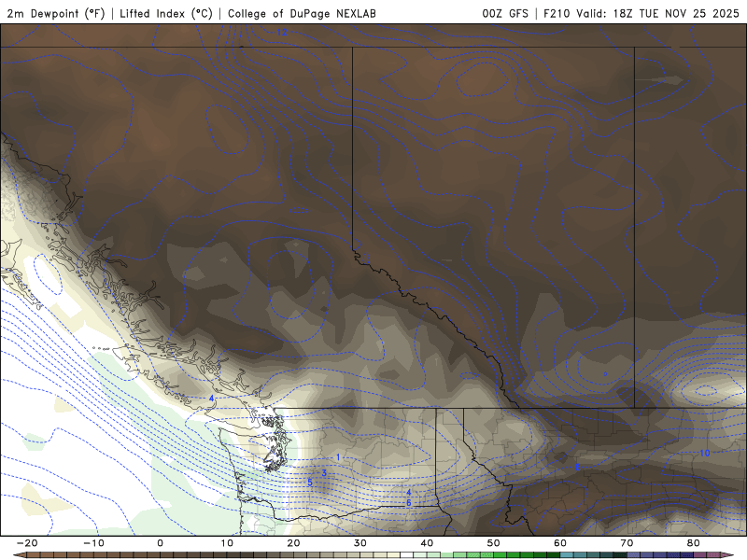Click the bright green color bar segment
This screenshot has width=747, height=560.
pos(500,555)
